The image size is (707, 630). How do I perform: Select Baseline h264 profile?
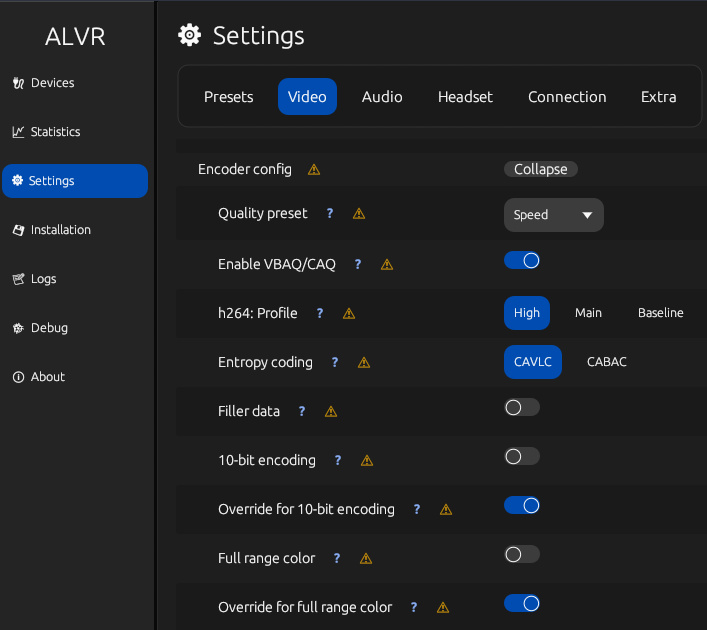click(661, 313)
